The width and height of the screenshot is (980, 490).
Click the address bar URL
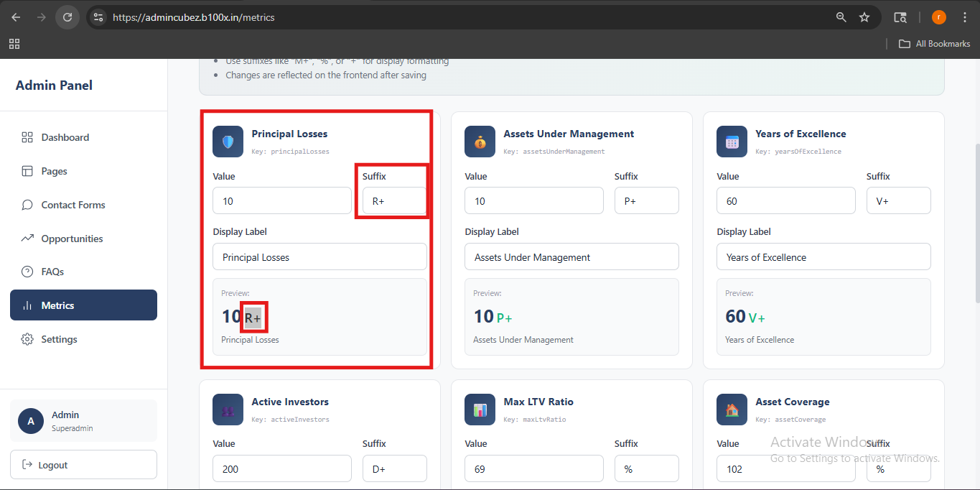click(194, 17)
